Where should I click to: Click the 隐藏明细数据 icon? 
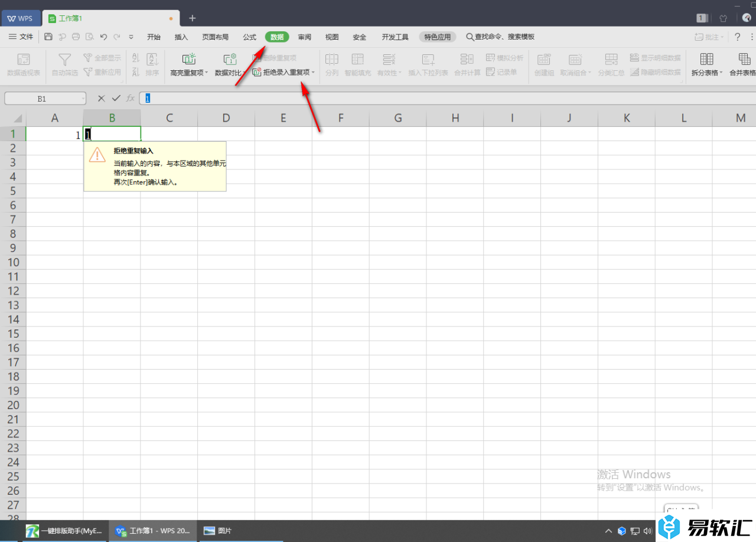pos(634,72)
